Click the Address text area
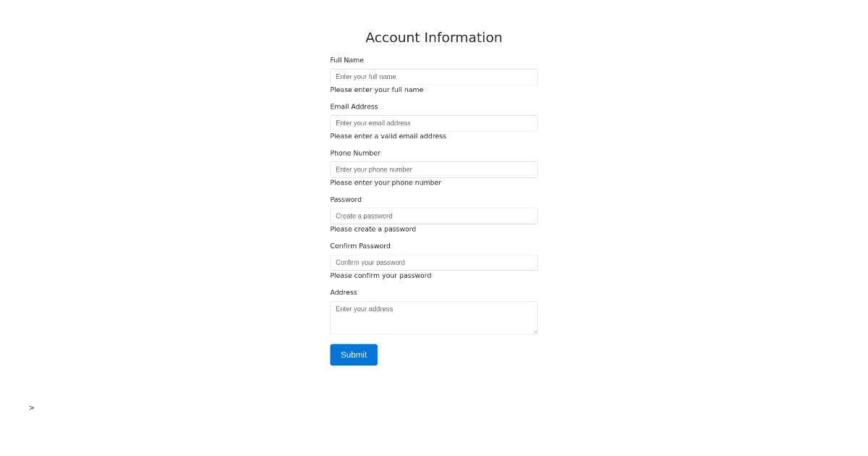The image size is (868, 456). 434,317
